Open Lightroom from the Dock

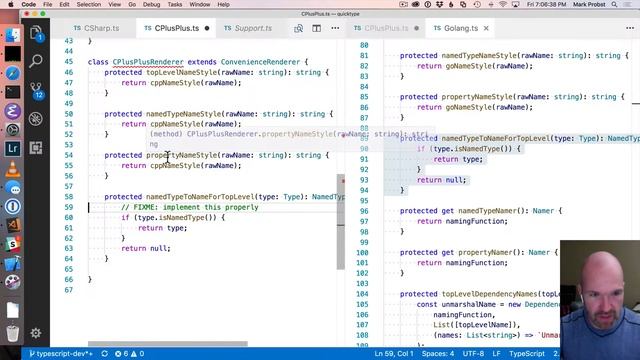[13, 149]
